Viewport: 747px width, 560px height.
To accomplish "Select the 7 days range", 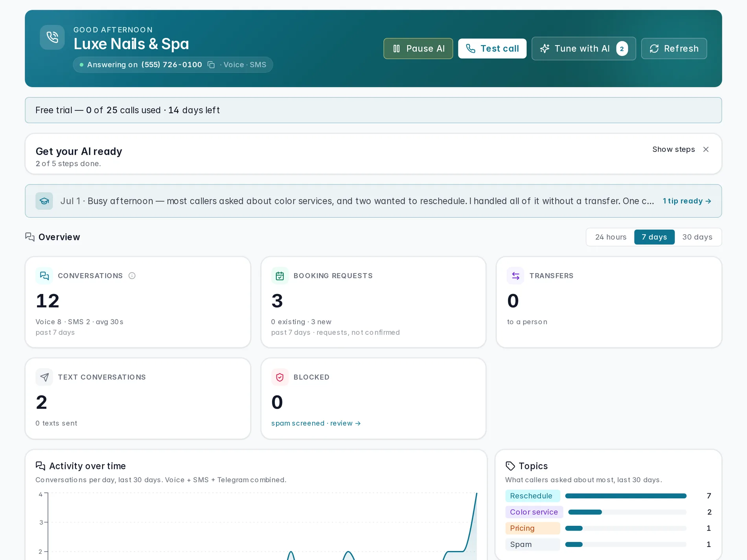I will tap(654, 237).
